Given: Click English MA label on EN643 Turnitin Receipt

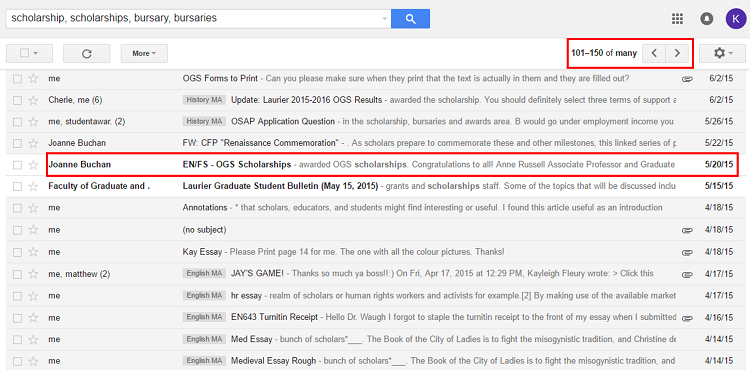Looking at the screenshot, I should (204, 317).
